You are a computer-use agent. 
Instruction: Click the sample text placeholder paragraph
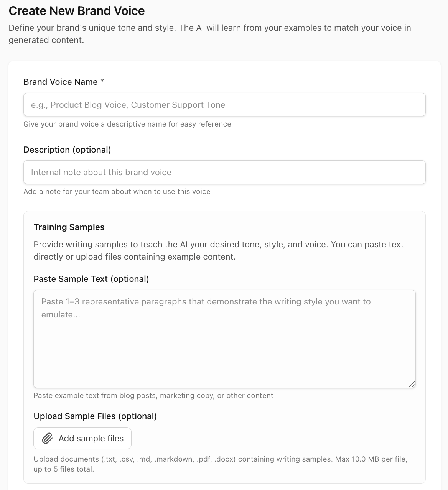coord(206,307)
